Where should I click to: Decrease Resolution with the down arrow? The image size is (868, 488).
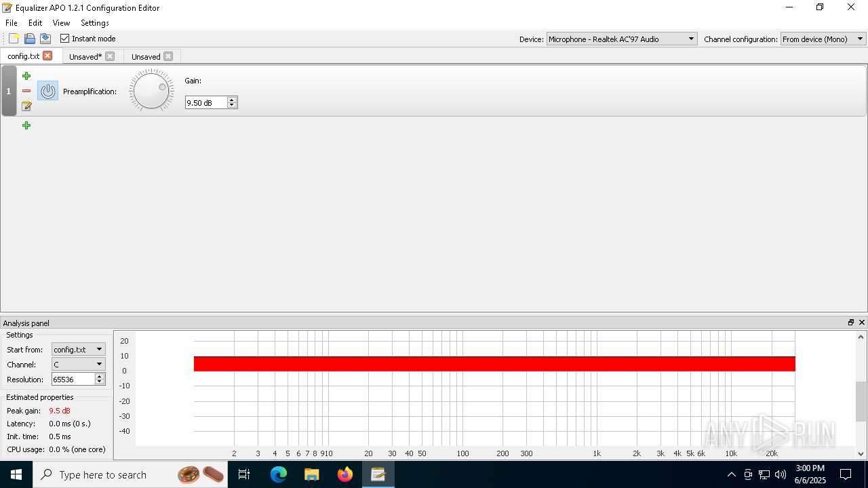100,382
